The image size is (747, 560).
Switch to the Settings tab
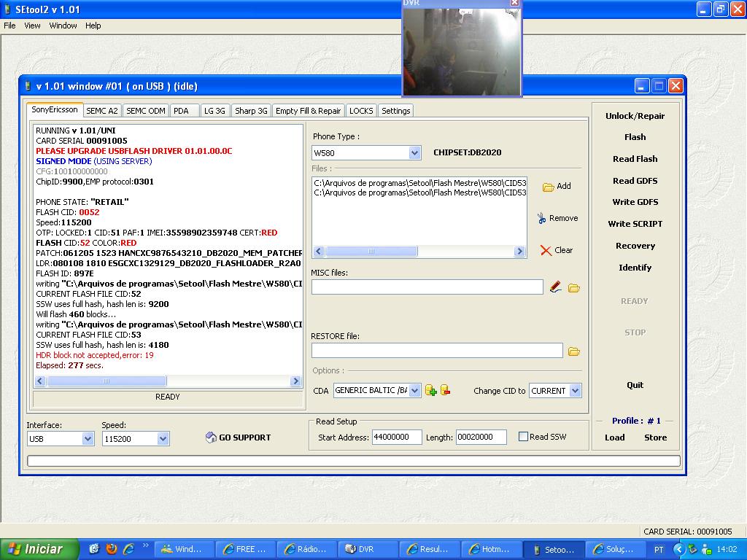pos(395,111)
